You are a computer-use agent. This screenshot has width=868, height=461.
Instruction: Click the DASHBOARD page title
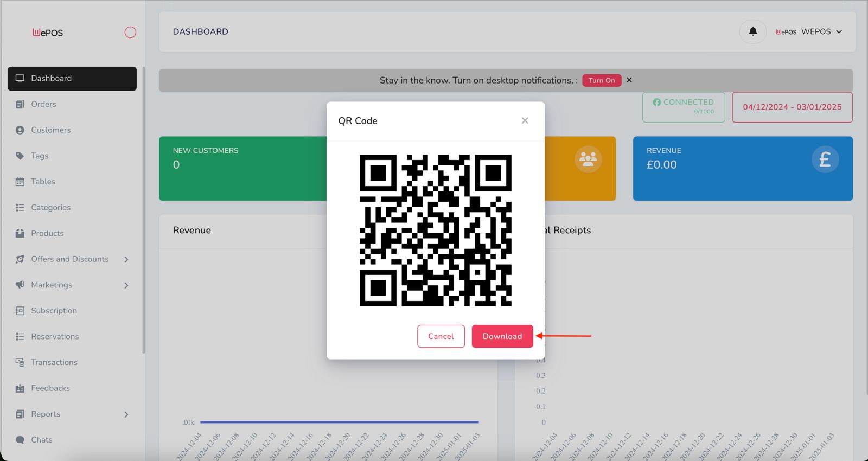click(201, 31)
